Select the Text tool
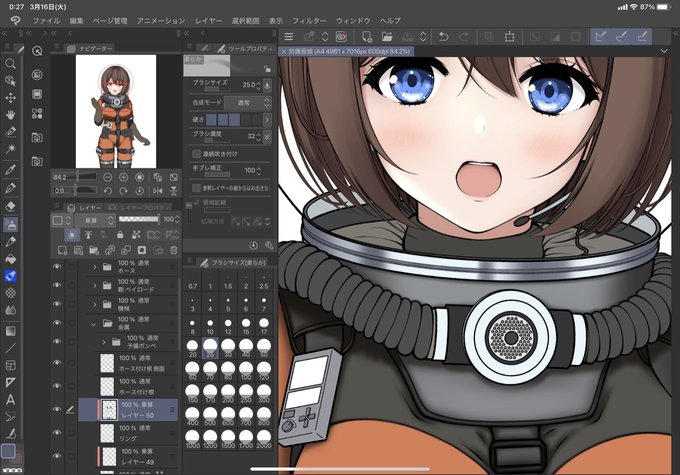The width and height of the screenshot is (680, 475). 10,400
